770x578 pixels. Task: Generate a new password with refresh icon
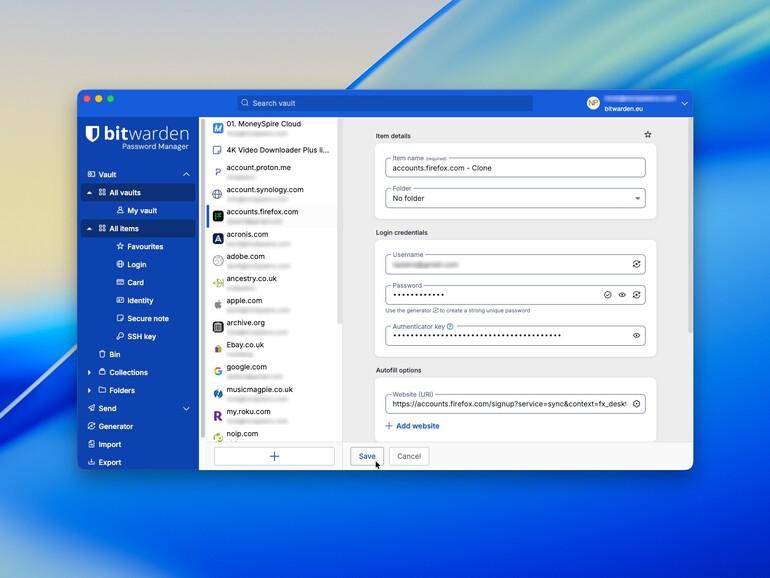tap(636, 295)
